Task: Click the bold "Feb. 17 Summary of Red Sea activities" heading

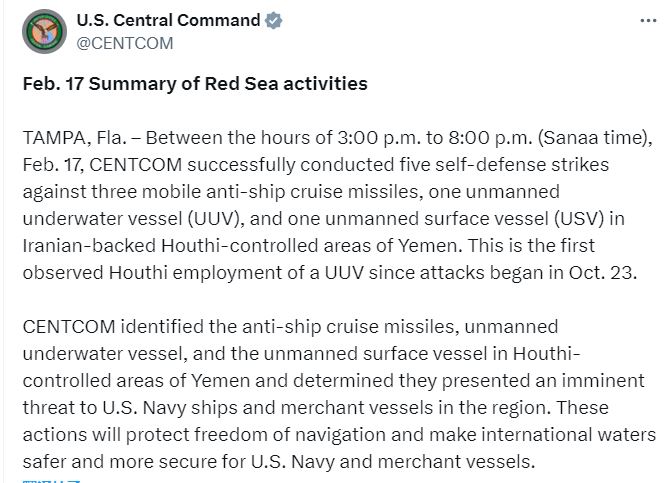Action: click(x=195, y=84)
